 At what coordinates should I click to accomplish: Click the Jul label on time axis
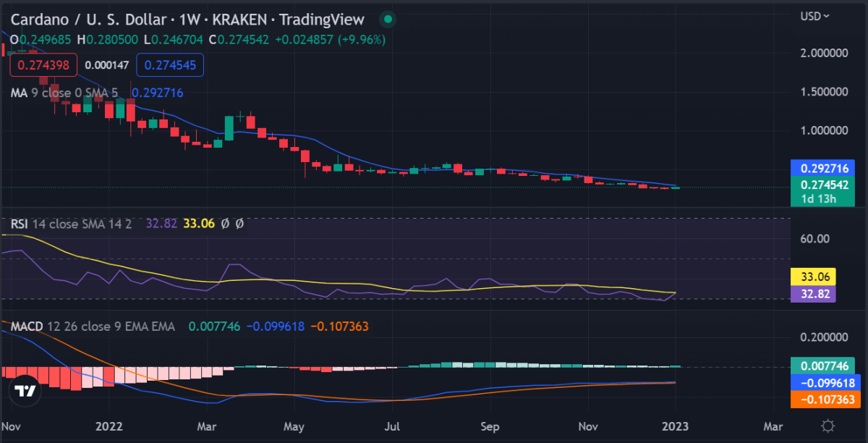[x=392, y=425]
